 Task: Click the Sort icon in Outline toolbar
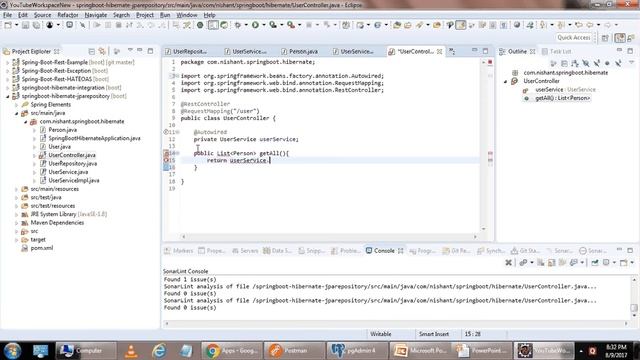pos(575,63)
